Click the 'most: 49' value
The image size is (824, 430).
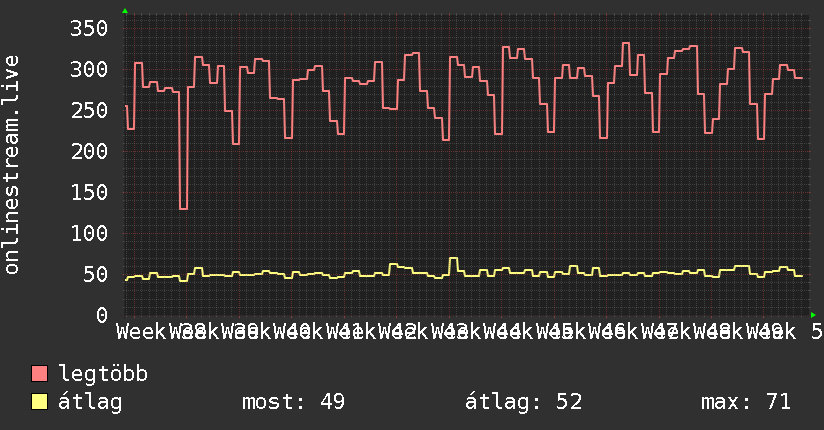[293, 402]
